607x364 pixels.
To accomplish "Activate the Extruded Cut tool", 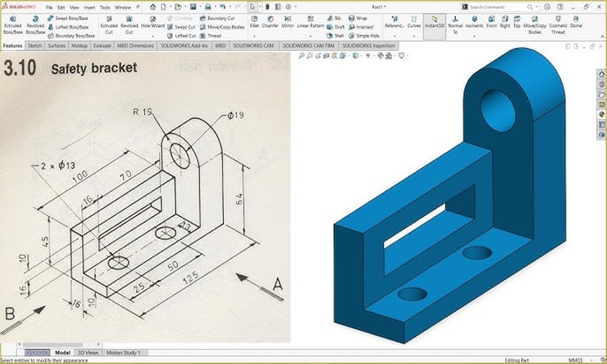I will (x=109, y=25).
